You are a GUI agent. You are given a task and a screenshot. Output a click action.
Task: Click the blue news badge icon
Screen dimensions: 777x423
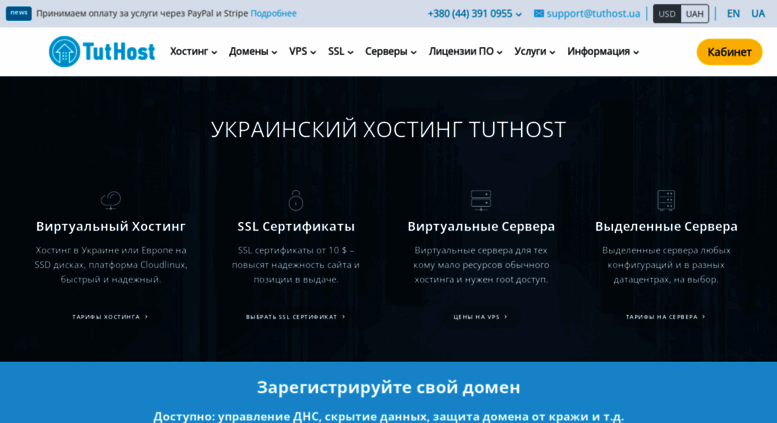pos(19,13)
